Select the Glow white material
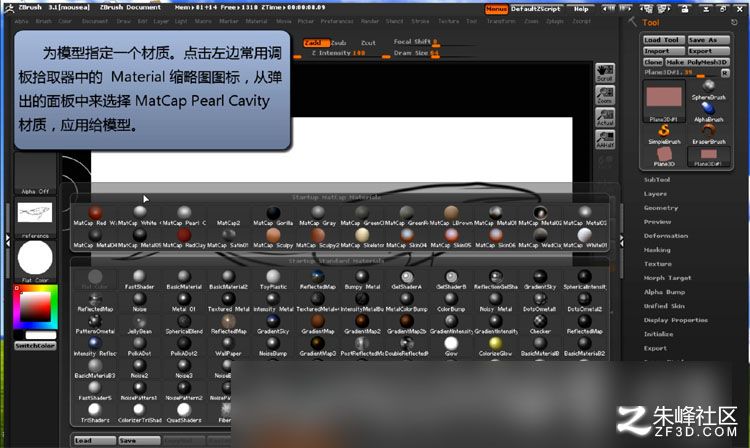This screenshot has width=750, height=448. click(451, 344)
